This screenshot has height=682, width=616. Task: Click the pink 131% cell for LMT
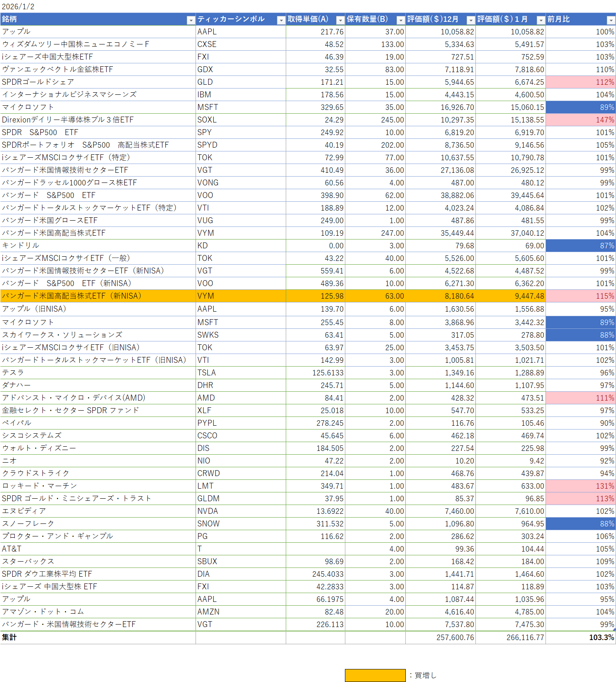click(580, 486)
